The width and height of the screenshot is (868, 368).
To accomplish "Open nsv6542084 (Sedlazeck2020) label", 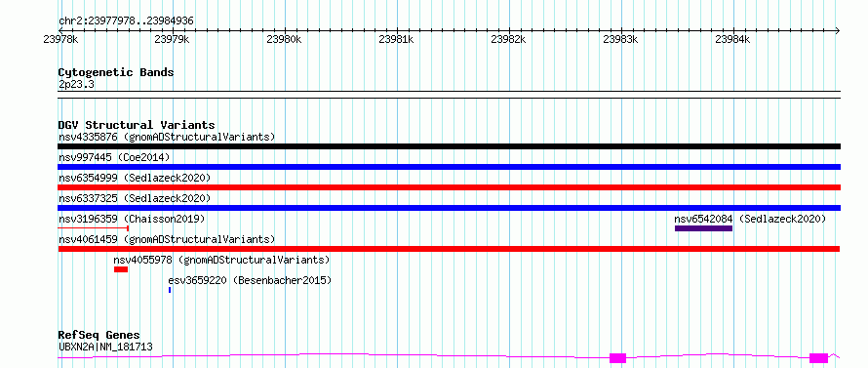I will (x=750, y=219).
